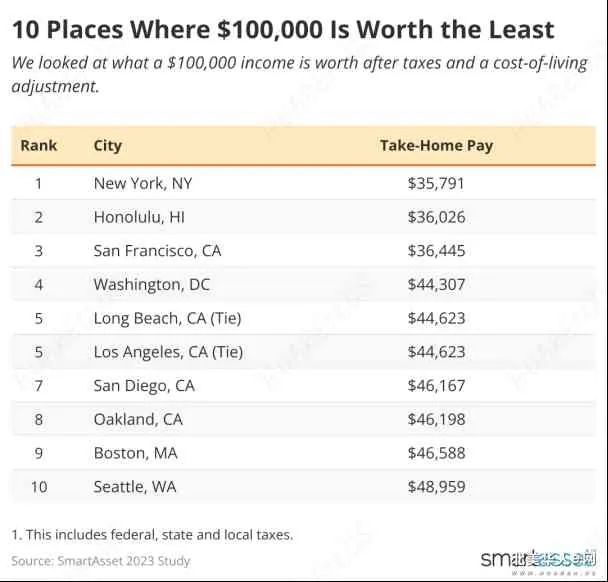Image resolution: width=608 pixels, height=582 pixels.
Task: Click the Source: SmartAsset 2023 Study text
Action: 101,560
